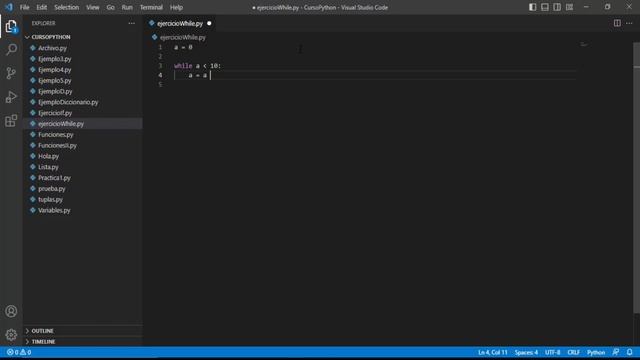Open the View menu

(x=93, y=7)
